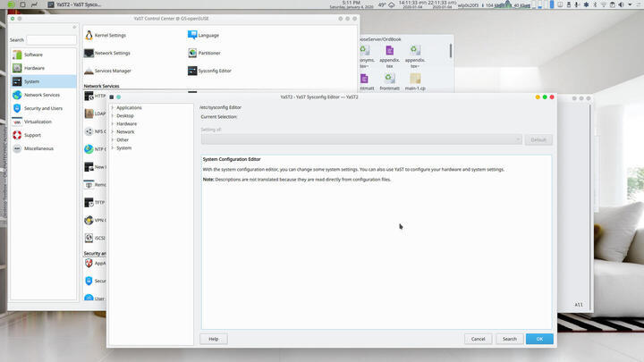Open the Partitioner icon
This screenshot has height=362, width=644.
pyautogui.click(x=192, y=53)
